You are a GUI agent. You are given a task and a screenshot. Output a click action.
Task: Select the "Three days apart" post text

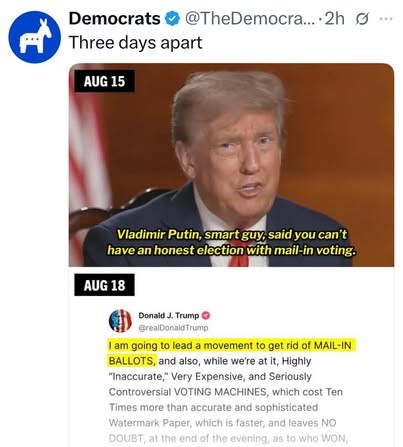(135, 43)
